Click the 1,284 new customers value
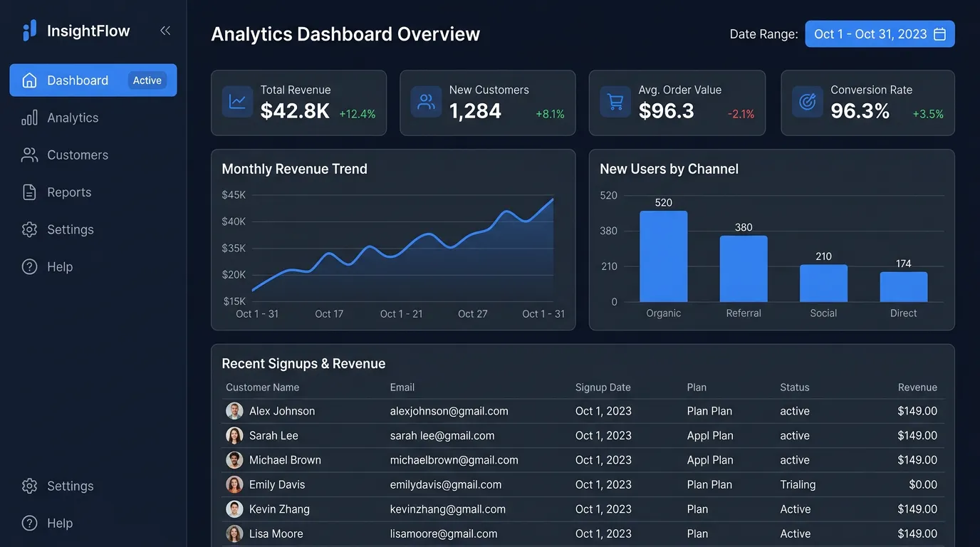Viewport: 980px width, 547px height. 475,110
